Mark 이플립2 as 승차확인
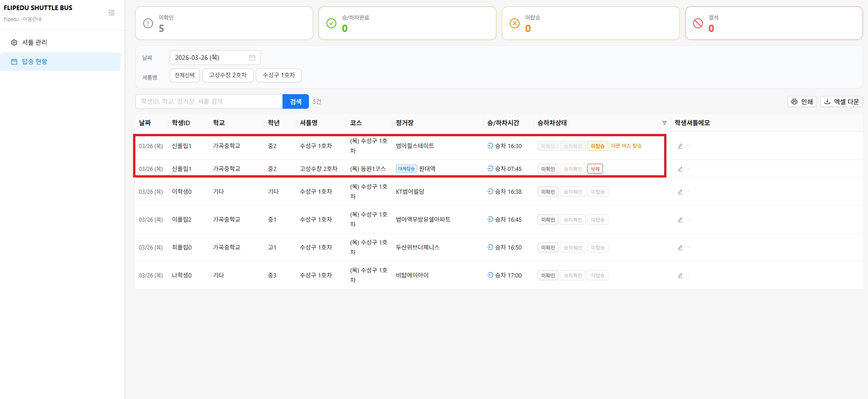The width and height of the screenshot is (868, 399). 573,220
